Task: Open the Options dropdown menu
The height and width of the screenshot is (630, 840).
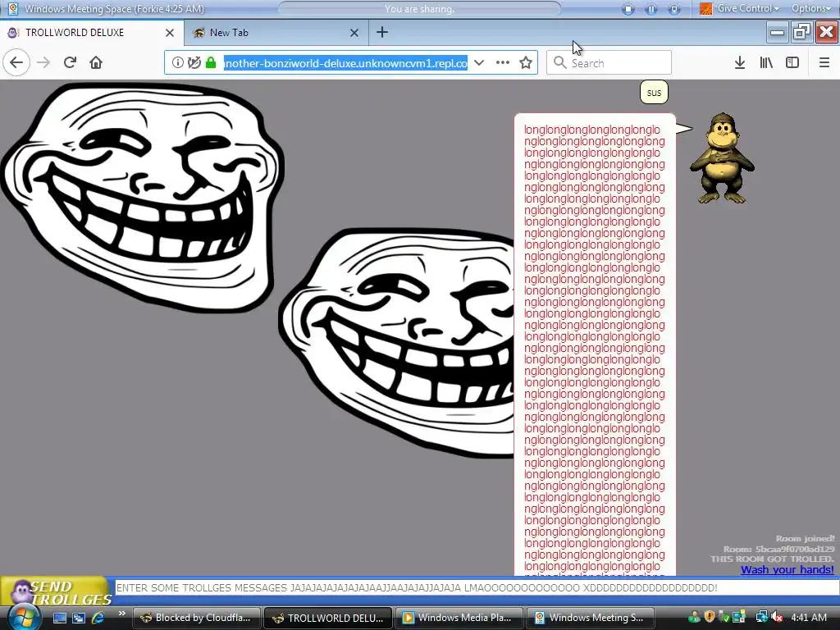Action: click(x=811, y=8)
